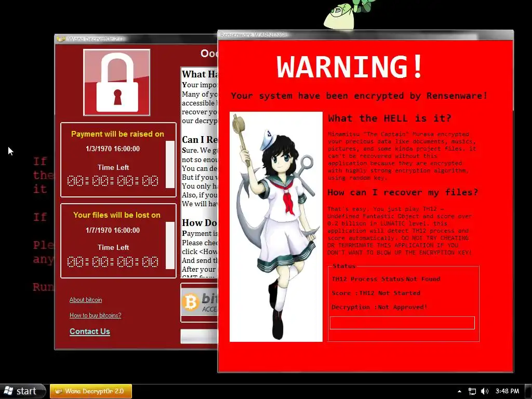This screenshot has width=532, height=399.
Task: Click the large padlock image in Wana Decrypt0r
Action: pos(117,83)
